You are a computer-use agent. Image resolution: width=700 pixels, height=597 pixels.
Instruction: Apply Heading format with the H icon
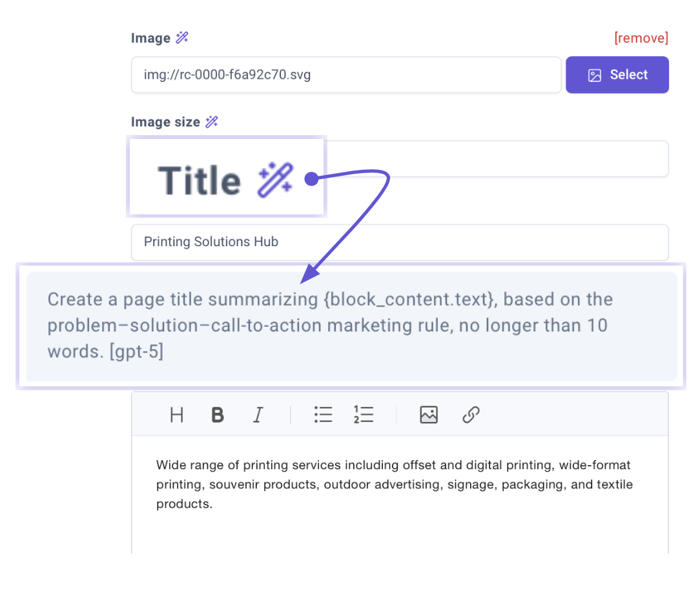176,415
